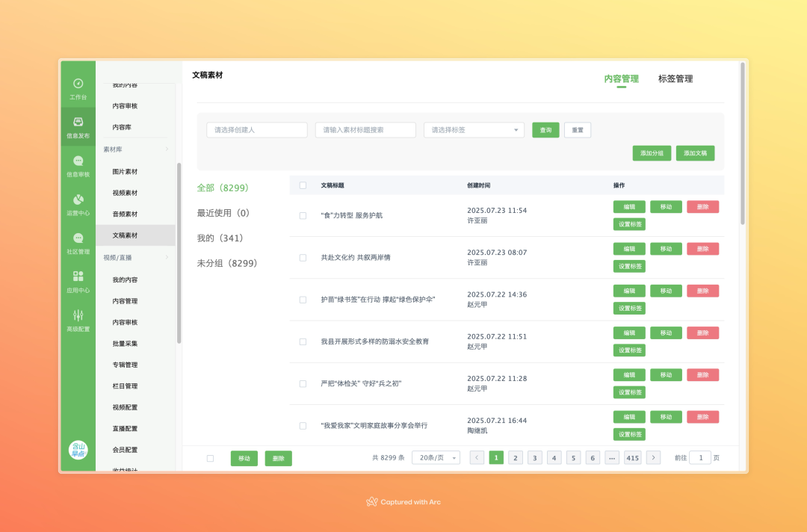The width and height of the screenshot is (807, 532).
Task: Click the pagination ellipsis button
Action: (x=612, y=457)
